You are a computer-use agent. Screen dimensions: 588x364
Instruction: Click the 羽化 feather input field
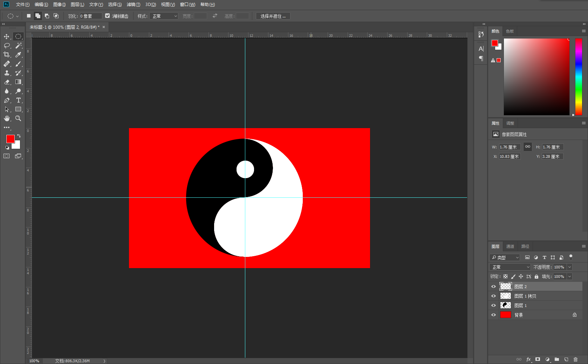91,16
